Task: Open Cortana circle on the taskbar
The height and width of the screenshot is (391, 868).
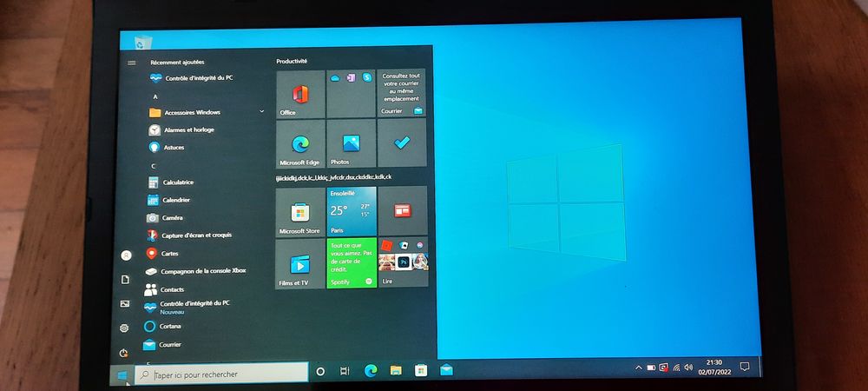Action: tap(320, 372)
